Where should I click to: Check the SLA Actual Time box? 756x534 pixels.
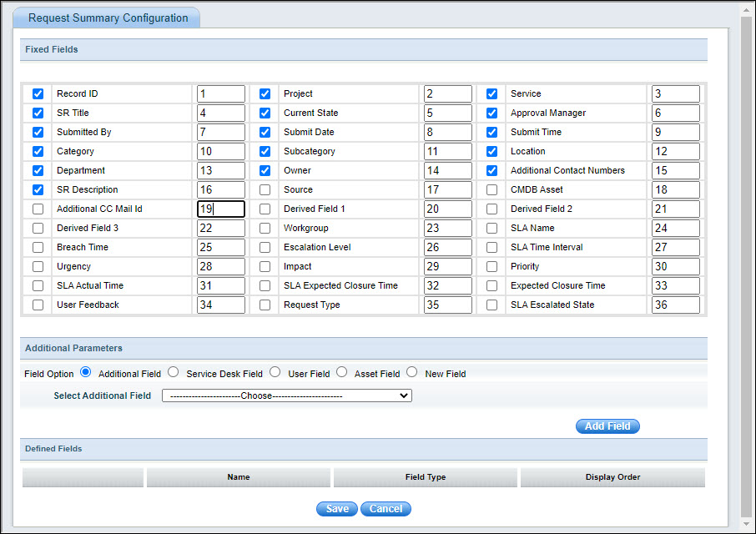[x=38, y=286]
